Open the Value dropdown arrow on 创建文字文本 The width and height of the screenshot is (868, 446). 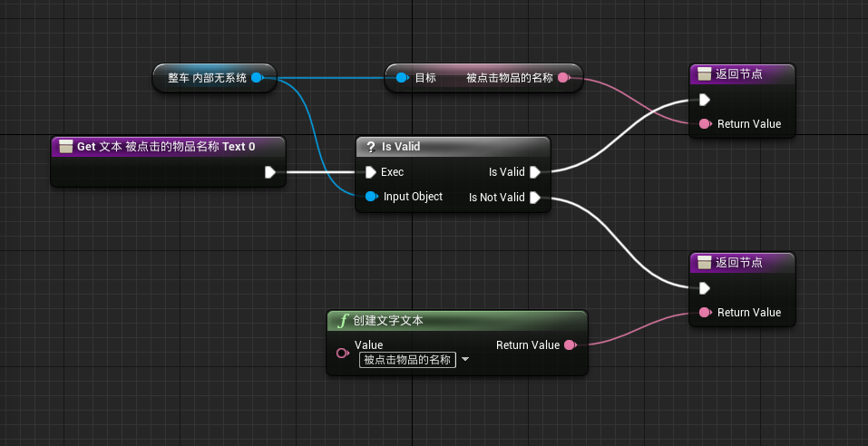click(x=465, y=360)
